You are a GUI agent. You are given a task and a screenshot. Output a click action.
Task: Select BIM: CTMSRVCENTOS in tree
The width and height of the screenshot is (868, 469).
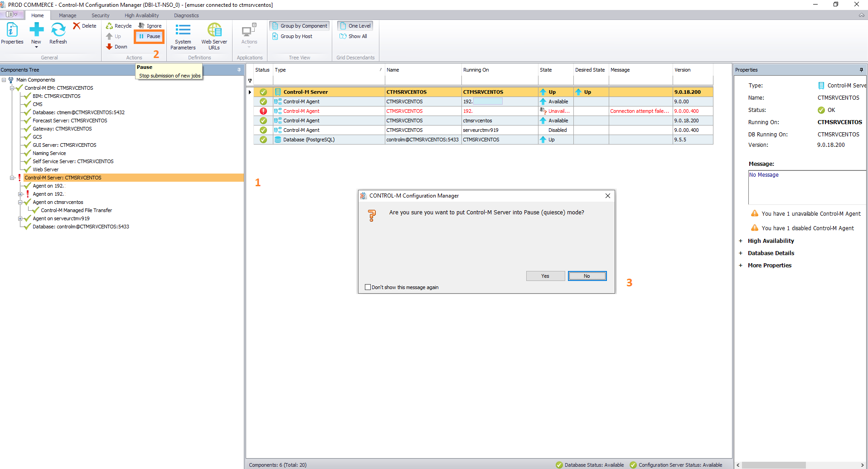pos(57,96)
